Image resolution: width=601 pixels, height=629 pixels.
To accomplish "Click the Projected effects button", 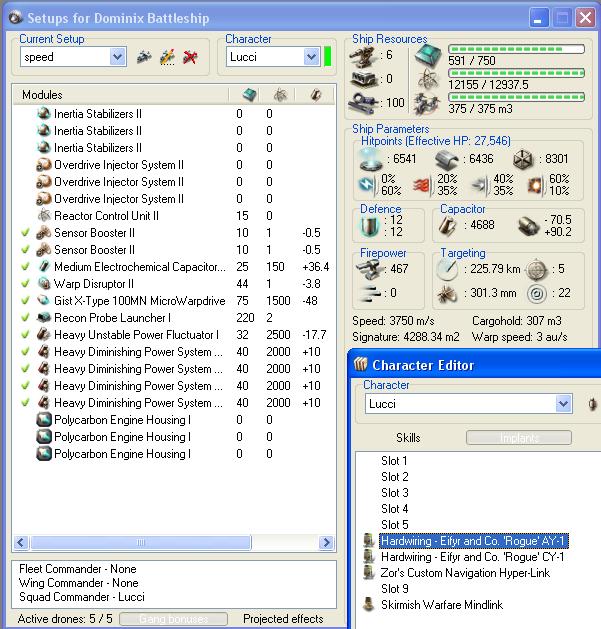I will 283,619.
